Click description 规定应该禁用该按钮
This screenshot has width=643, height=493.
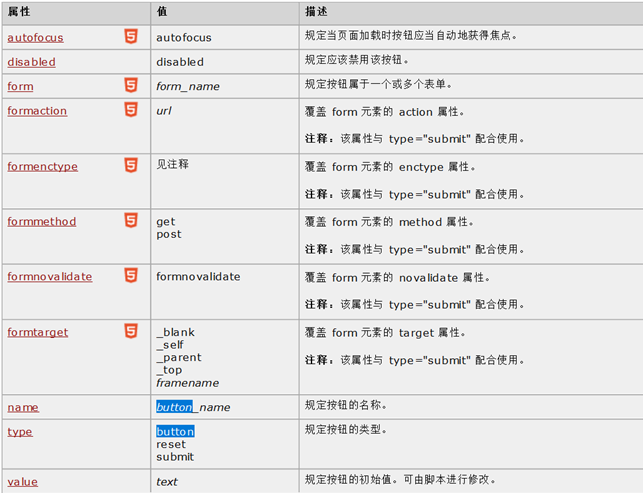(356, 60)
